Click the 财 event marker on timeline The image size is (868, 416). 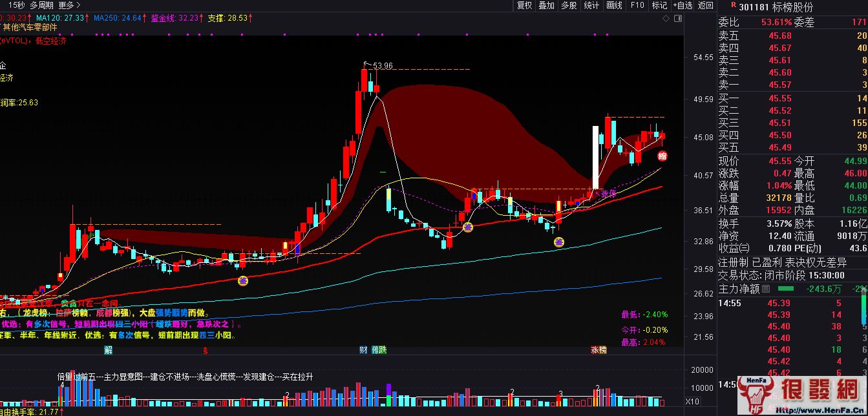point(364,350)
